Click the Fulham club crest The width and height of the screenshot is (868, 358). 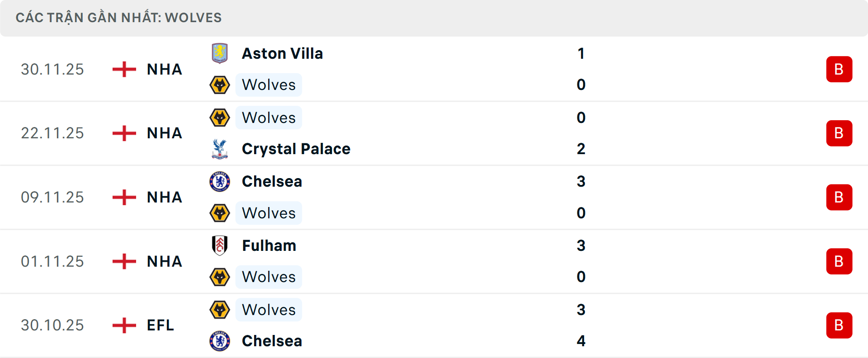(220, 245)
